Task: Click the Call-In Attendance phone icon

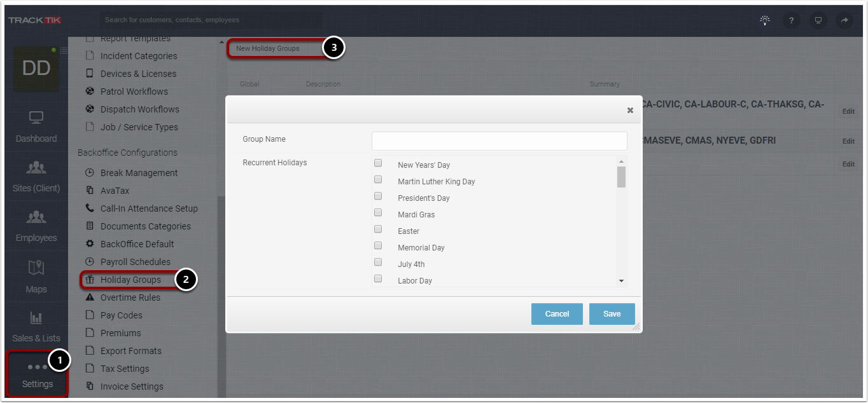Action: click(x=90, y=208)
